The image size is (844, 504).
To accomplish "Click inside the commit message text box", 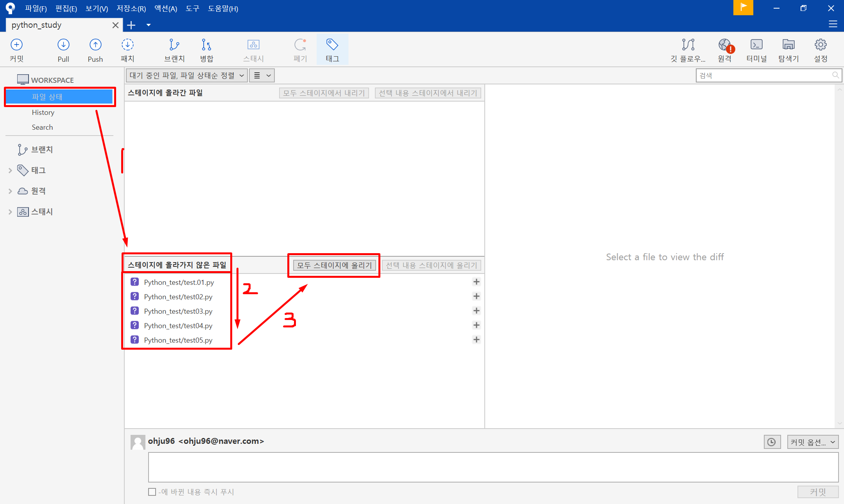I will (x=493, y=467).
